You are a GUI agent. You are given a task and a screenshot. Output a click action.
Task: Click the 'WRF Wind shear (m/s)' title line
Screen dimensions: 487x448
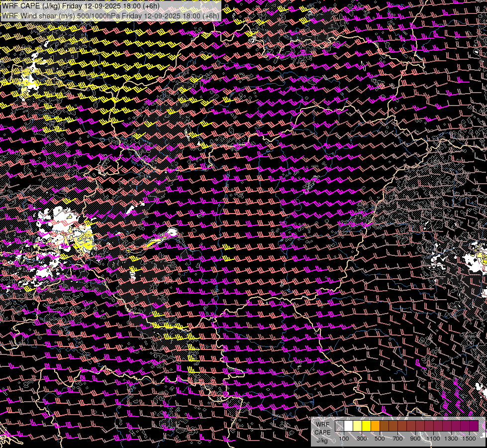(110, 15)
